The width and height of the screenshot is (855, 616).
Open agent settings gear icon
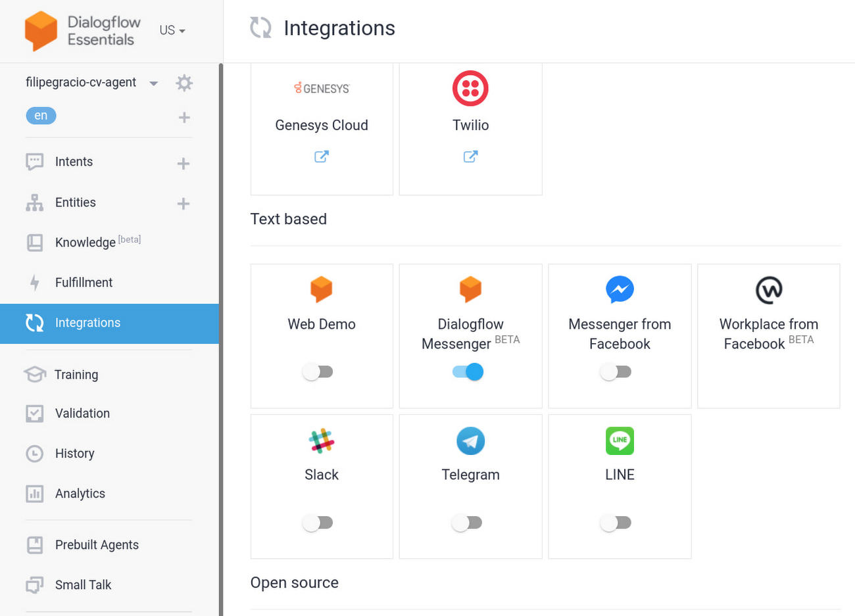tap(184, 83)
